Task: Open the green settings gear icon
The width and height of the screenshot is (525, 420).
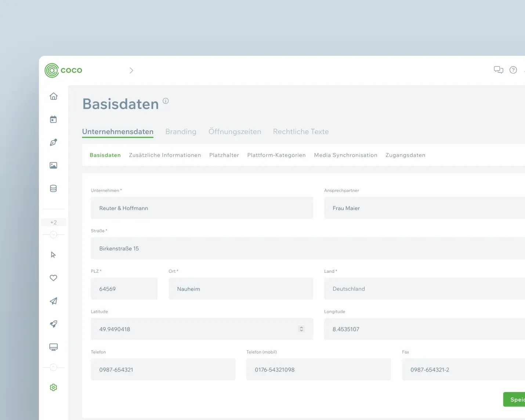Action: 54,387
